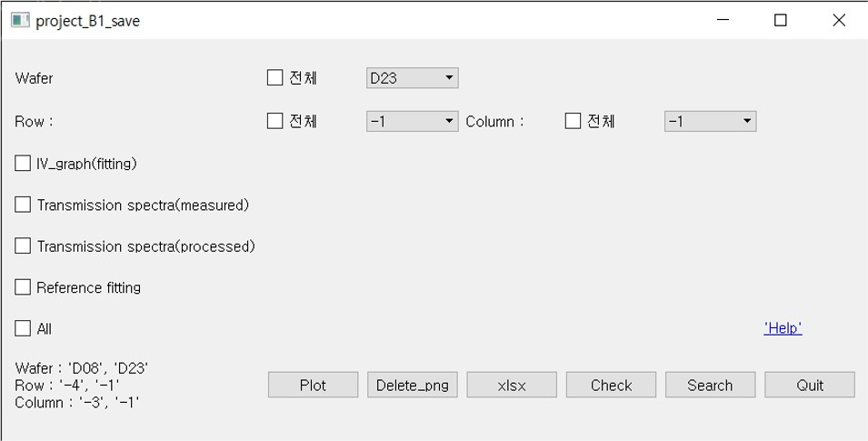
Task: Click the Check button
Action: 611,385
